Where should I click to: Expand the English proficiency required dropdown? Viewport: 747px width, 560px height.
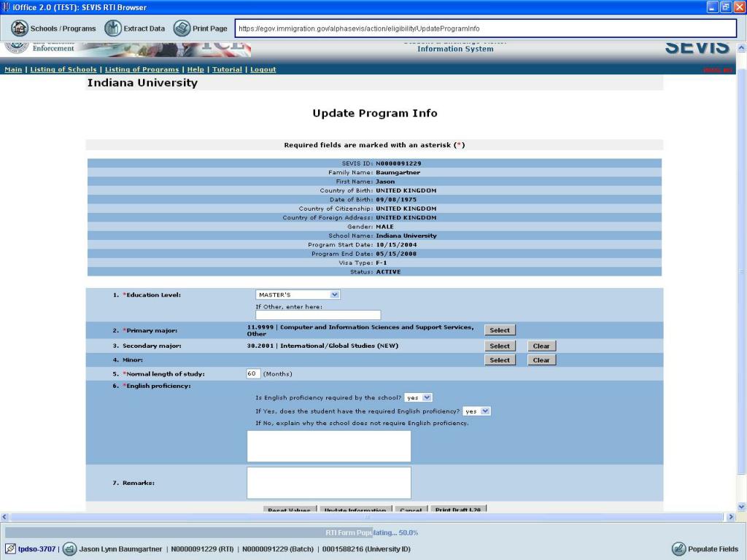coord(418,397)
